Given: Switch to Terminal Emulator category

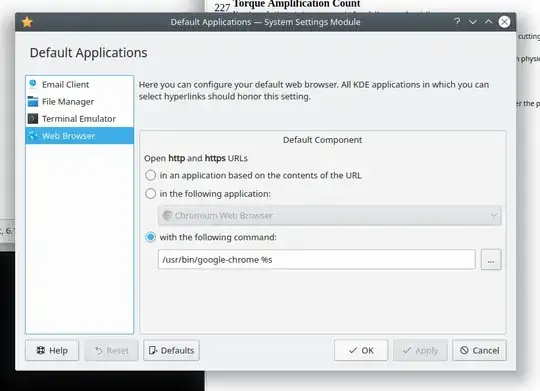Looking at the screenshot, I should [80, 119].
